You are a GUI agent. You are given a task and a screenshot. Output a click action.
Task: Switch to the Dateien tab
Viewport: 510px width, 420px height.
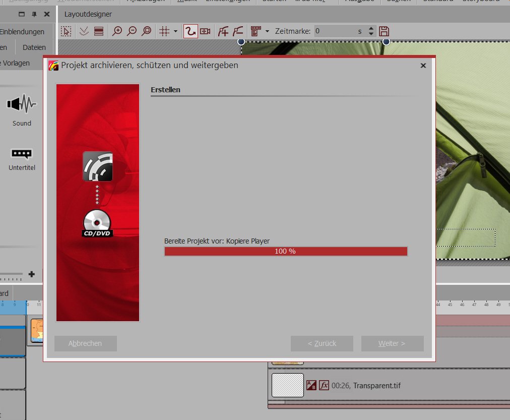point(34,47)
